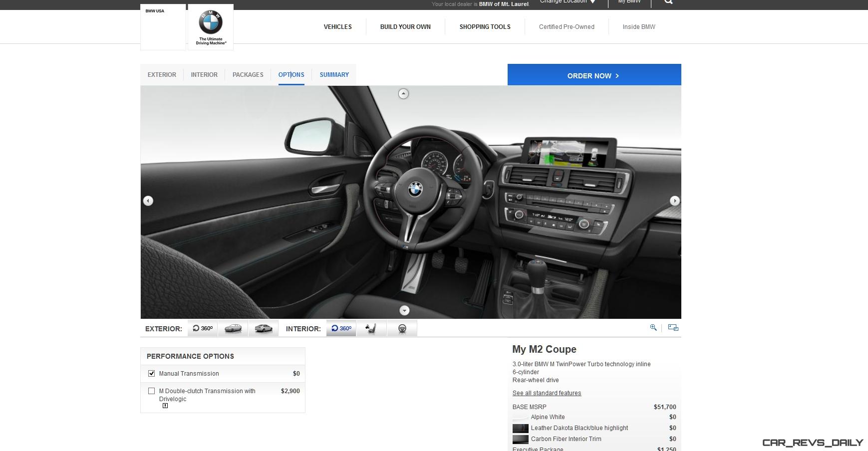Rotate the interior view right arrow
The height and width of the screenshot is (451, 868).
(x=675, y=201)
